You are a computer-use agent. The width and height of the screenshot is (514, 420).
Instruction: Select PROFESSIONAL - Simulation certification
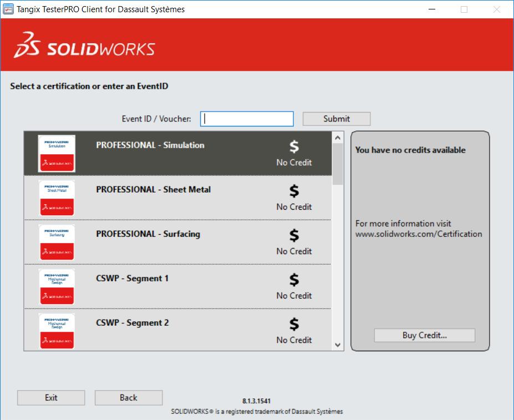[177, 153]
